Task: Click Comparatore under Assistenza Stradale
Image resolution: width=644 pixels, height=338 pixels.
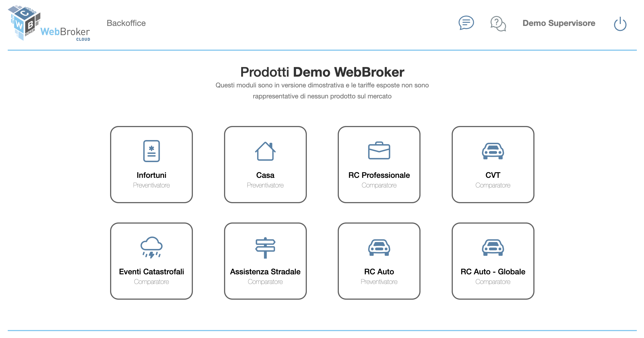Action: [x=265, y=282]
